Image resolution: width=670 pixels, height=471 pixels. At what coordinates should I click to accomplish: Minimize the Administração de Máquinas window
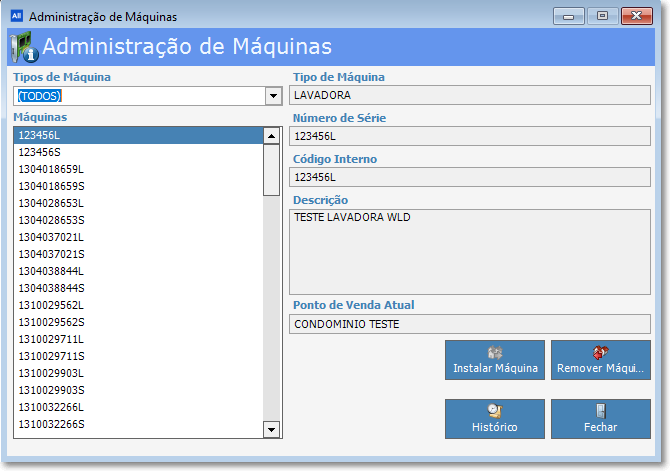tap(570, 16)
